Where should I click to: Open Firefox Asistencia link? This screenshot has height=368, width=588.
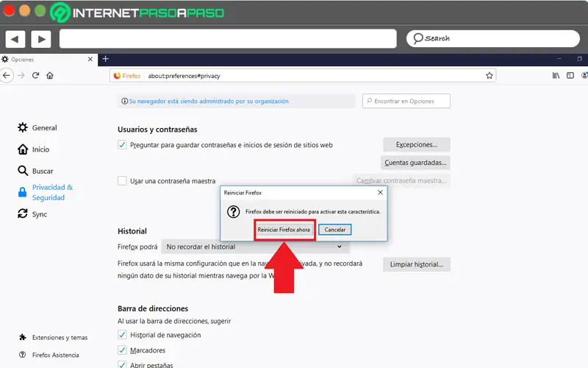(x=56, y=355)
